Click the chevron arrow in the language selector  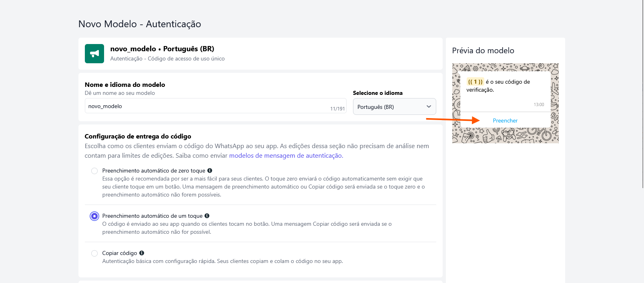click(x=429, y=107)
